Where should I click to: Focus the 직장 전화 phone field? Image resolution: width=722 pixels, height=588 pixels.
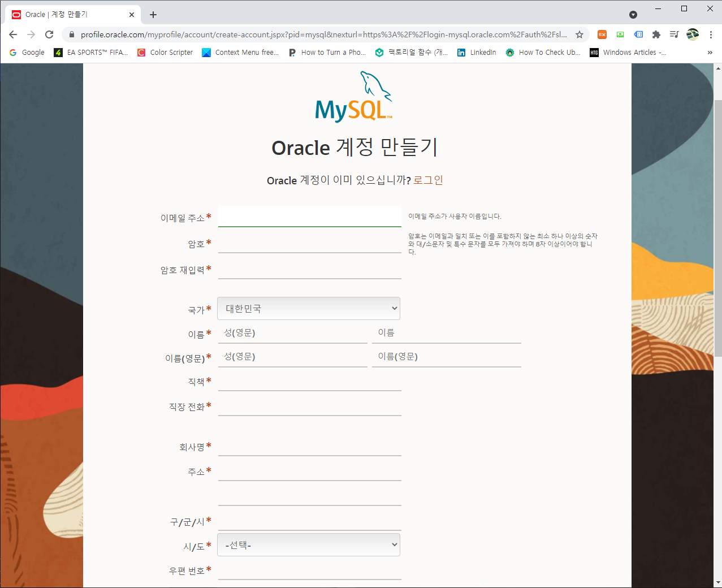click(310, 406)
